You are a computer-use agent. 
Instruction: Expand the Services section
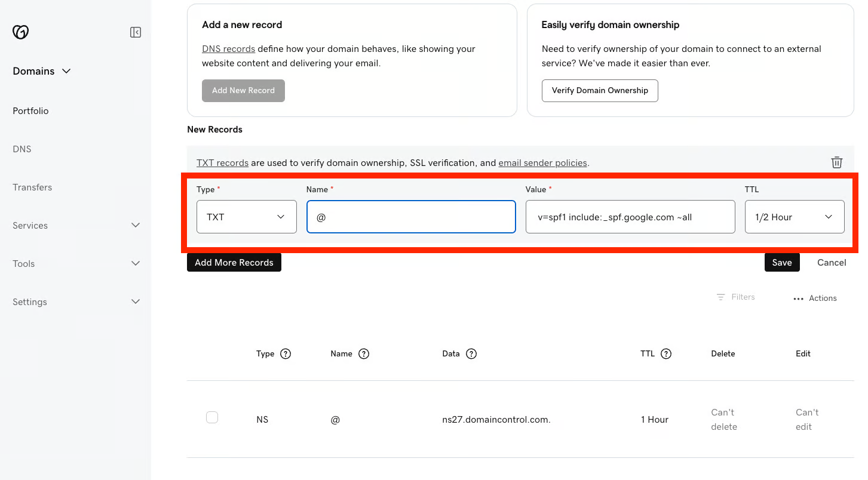(x=75, y=226)
